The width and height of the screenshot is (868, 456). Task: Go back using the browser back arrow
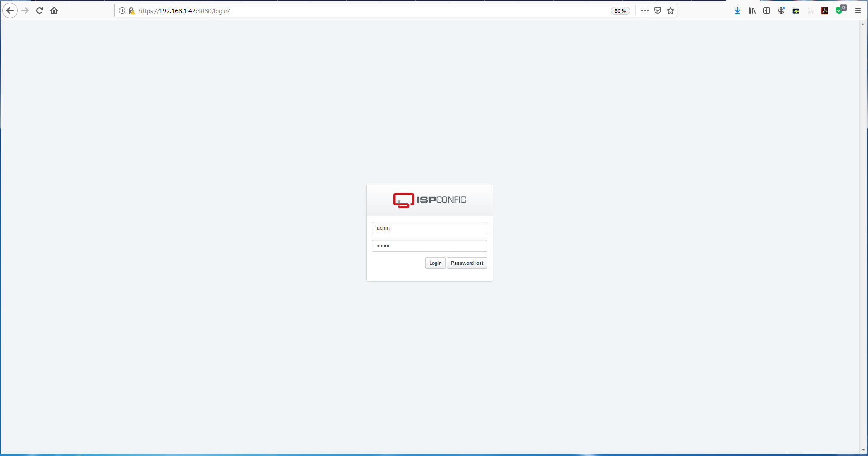(10, 10)
